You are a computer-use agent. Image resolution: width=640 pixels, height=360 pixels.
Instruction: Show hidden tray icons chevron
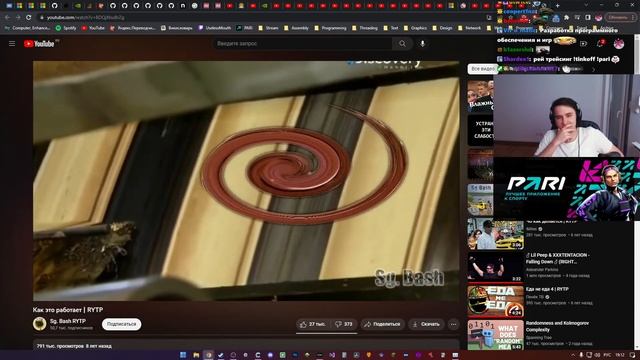573,355
